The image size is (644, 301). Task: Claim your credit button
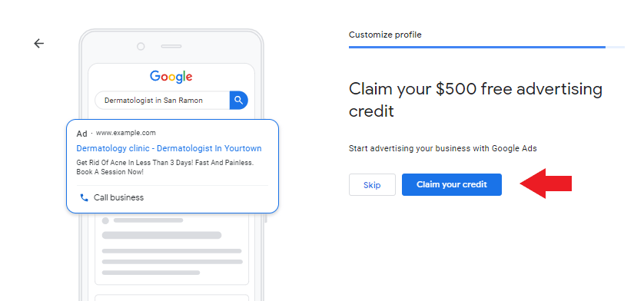[452, 185]
